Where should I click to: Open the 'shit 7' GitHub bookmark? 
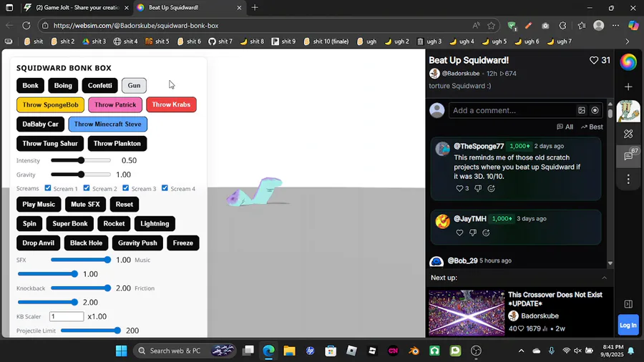point(220,41)
